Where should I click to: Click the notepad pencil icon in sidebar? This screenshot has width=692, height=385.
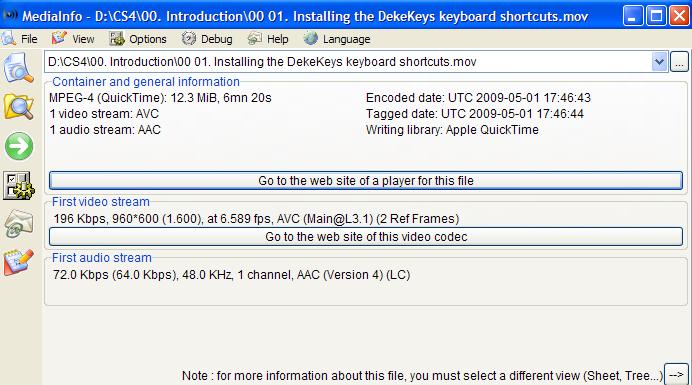pos(19,262)
